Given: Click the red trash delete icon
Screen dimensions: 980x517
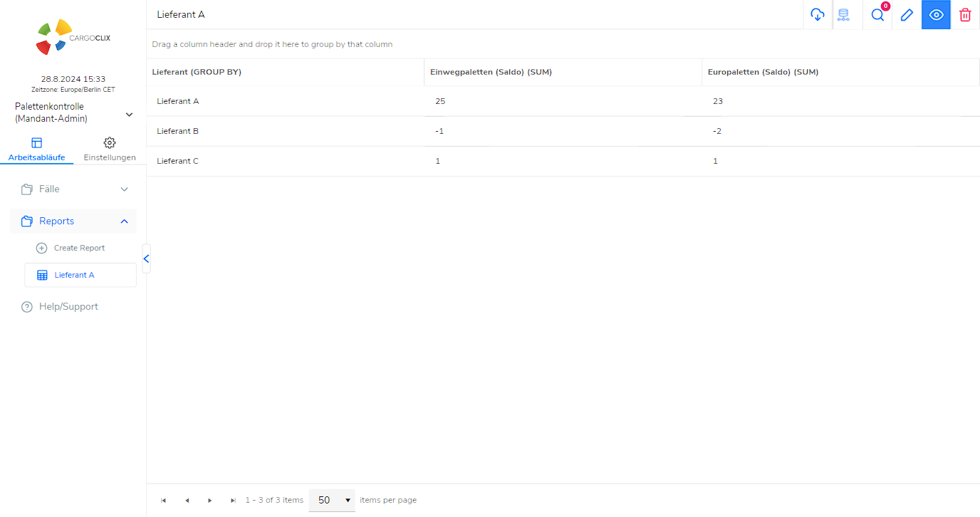Looking at the screenshot, I should coord(965,15).
